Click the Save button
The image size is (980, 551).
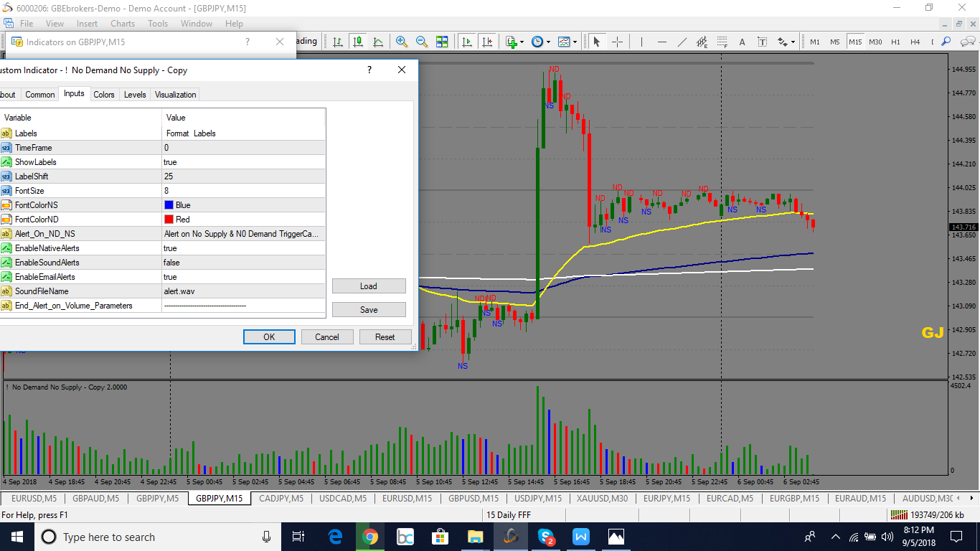(x=369, y=310)
